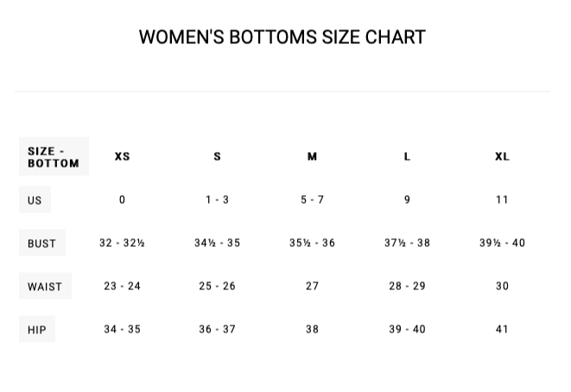Click the US row label
Screen dimensions: 571x392
click(x=35, y=199)
